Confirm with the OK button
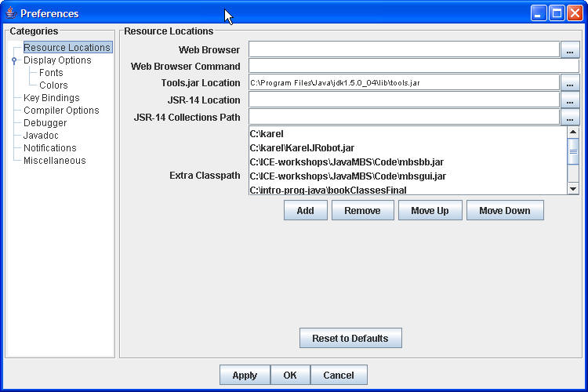Viewport: 588px width, 392px height. 290,375
